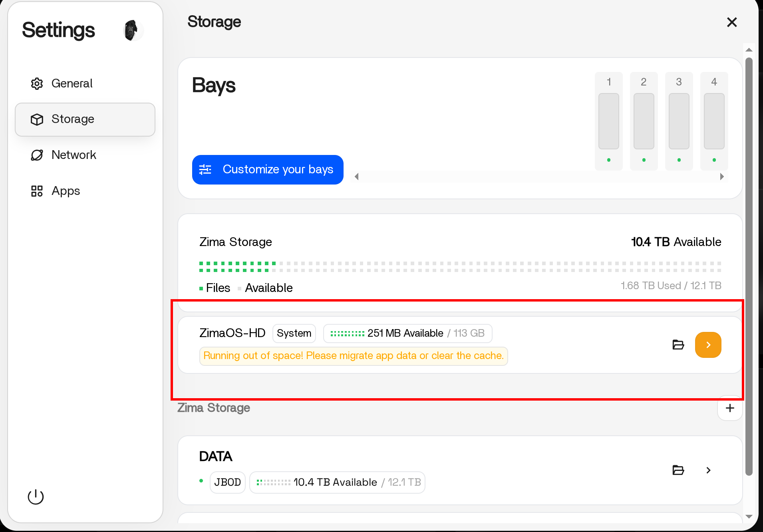763x532 pixels.
Task: Select the Storage sidebar item
Action: tap(85, 119)
